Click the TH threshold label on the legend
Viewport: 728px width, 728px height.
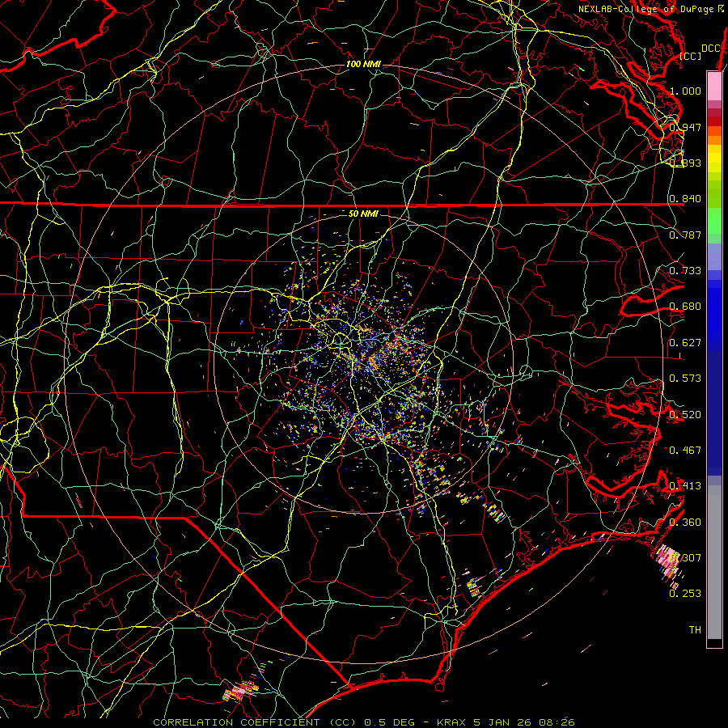pyautogui.click(x=695, y=630)
